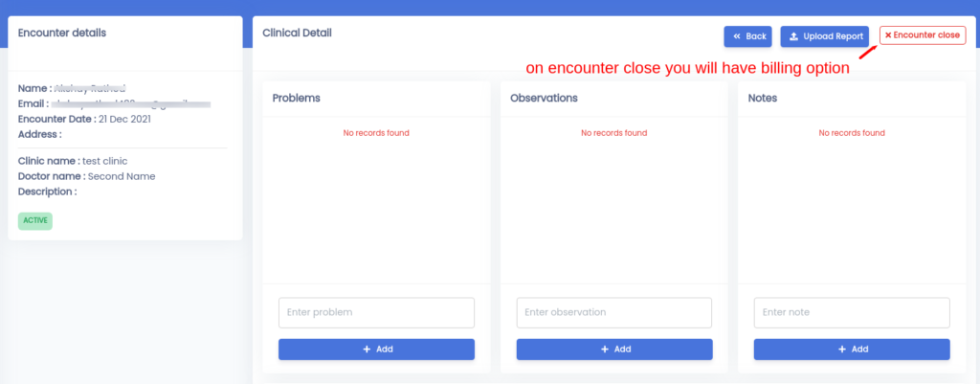Select the Problems panel heading
The image size is (980, 384).
pos(297,99)
